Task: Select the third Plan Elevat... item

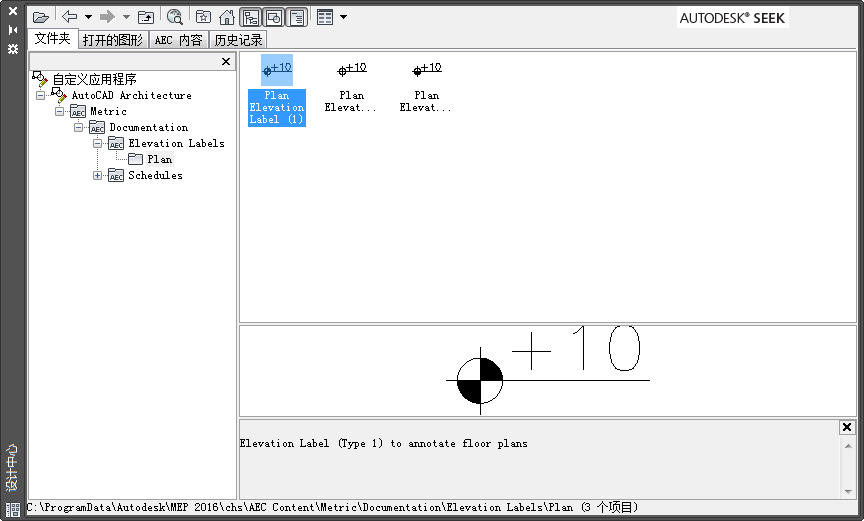Action: (426, 86)
